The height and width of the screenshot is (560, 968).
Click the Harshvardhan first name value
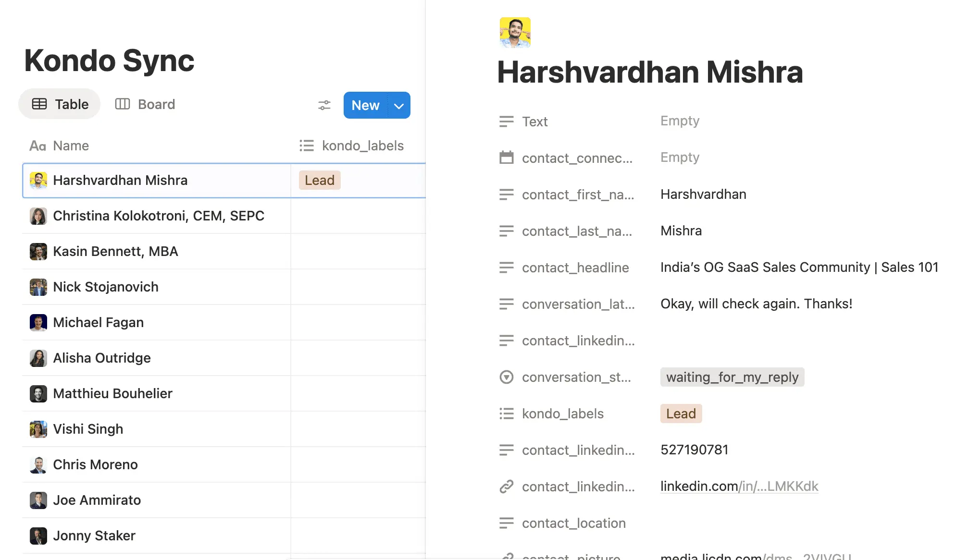coord(703,194)
